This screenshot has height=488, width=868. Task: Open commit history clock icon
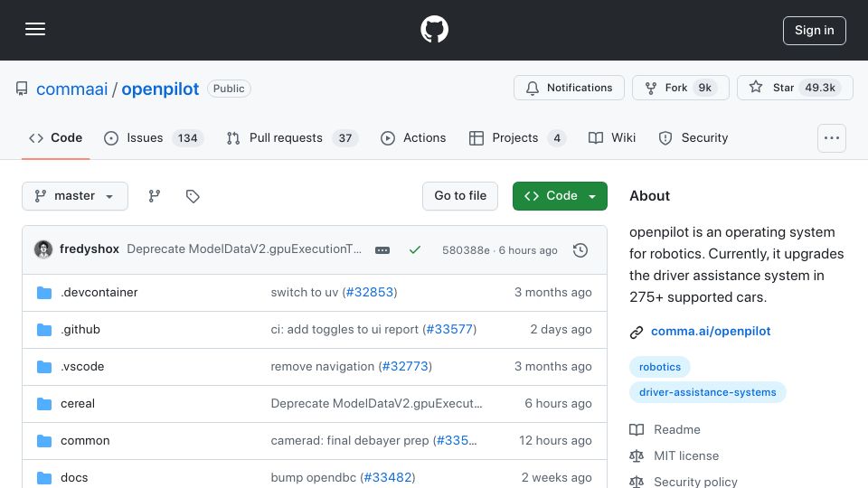[580, 250]
